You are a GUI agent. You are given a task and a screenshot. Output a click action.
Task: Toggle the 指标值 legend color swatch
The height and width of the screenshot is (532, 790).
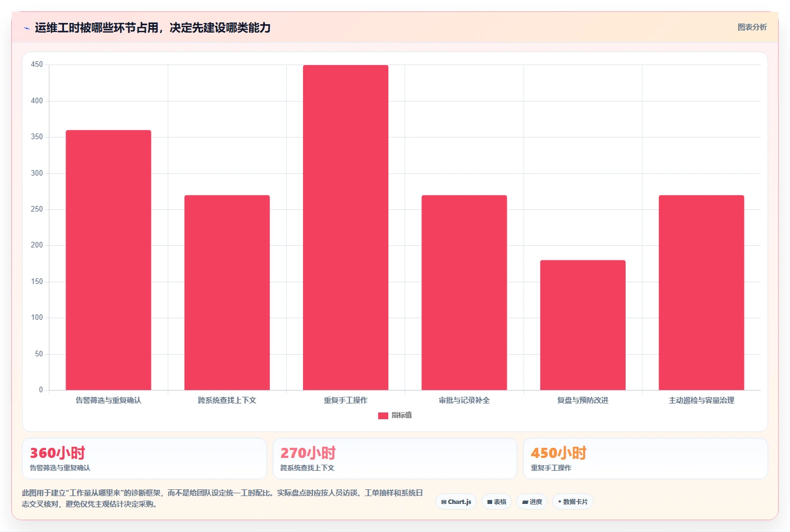[383, 416]
